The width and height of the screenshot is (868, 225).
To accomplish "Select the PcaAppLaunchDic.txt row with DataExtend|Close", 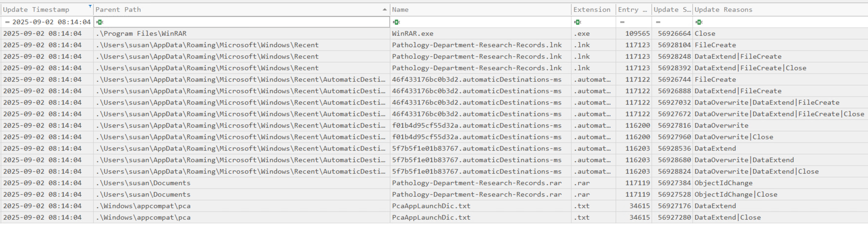I will point(431,218).
